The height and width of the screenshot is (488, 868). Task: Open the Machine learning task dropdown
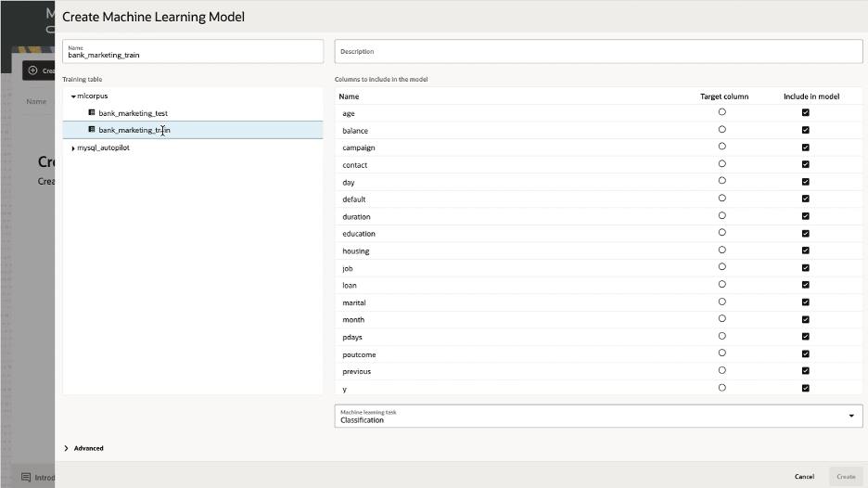(598, 416)
